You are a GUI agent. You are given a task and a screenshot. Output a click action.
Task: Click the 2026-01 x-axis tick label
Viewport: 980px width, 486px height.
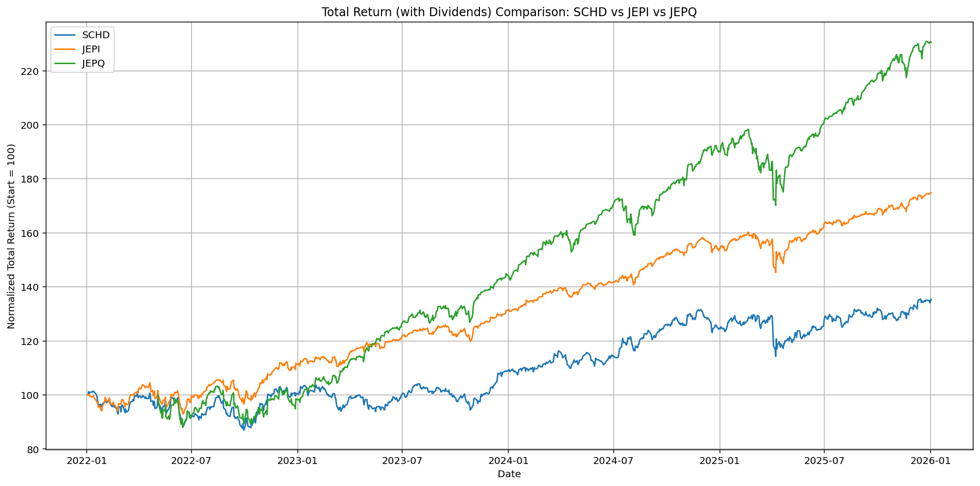931,461
